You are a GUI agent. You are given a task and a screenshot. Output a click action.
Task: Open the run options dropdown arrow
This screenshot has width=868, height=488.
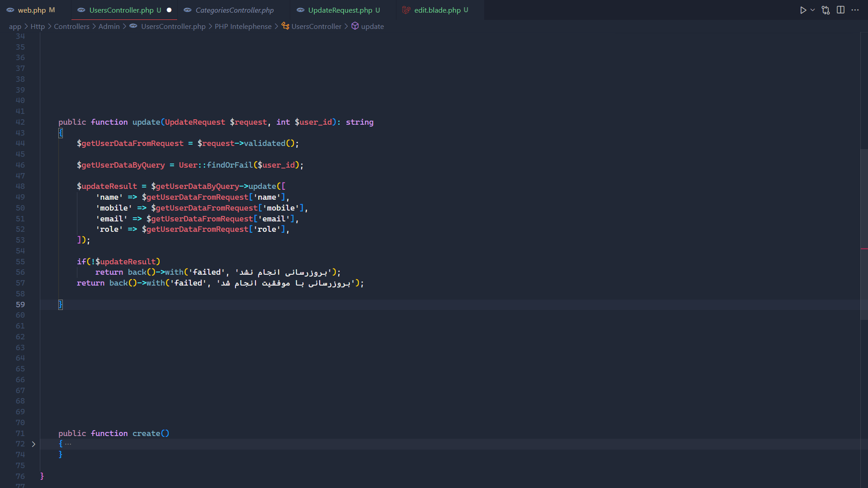(x=812, y=10)
